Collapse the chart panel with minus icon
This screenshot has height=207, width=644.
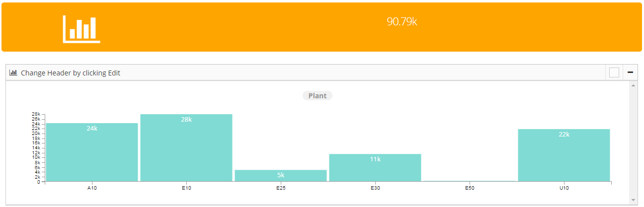click(x=631, y=72)
